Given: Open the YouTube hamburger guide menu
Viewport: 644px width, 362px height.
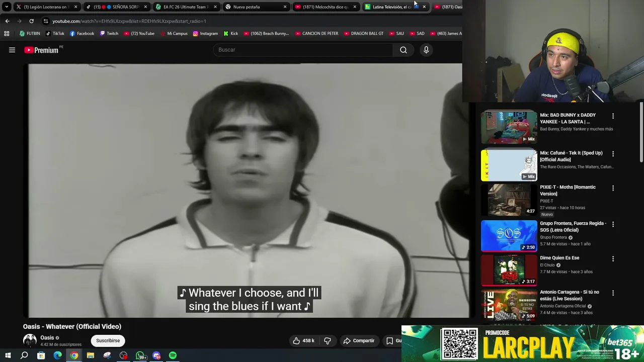Looking at the screenshot, I should tap(12, 50).
